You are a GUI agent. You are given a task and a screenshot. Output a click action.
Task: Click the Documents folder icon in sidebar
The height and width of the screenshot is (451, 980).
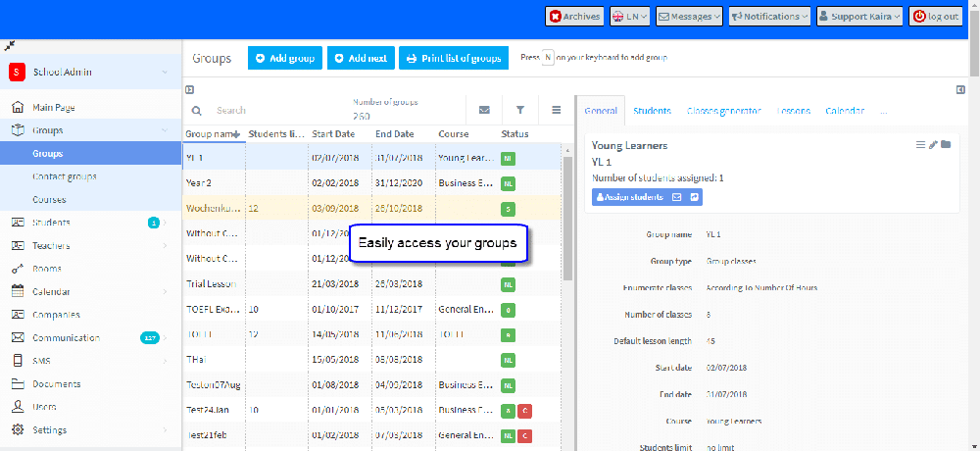pos(18,384)
